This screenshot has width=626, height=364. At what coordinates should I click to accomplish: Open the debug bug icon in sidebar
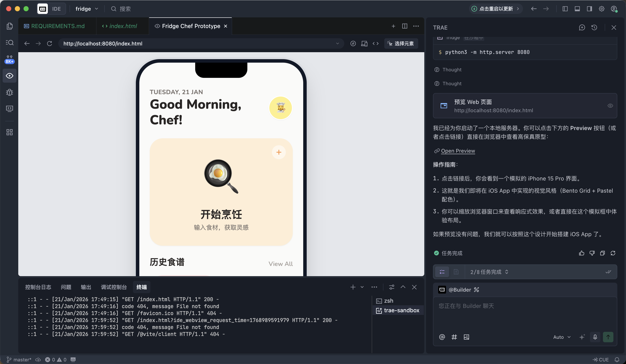(x=9, y=92)
